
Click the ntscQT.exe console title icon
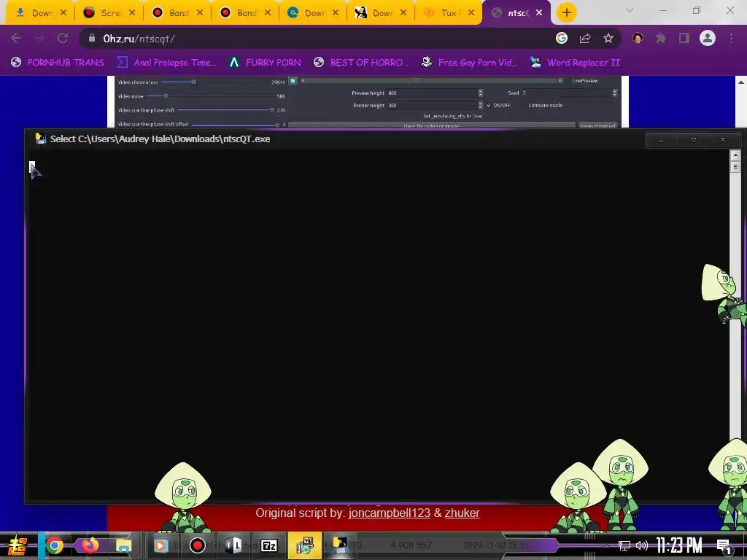point(41,139)
